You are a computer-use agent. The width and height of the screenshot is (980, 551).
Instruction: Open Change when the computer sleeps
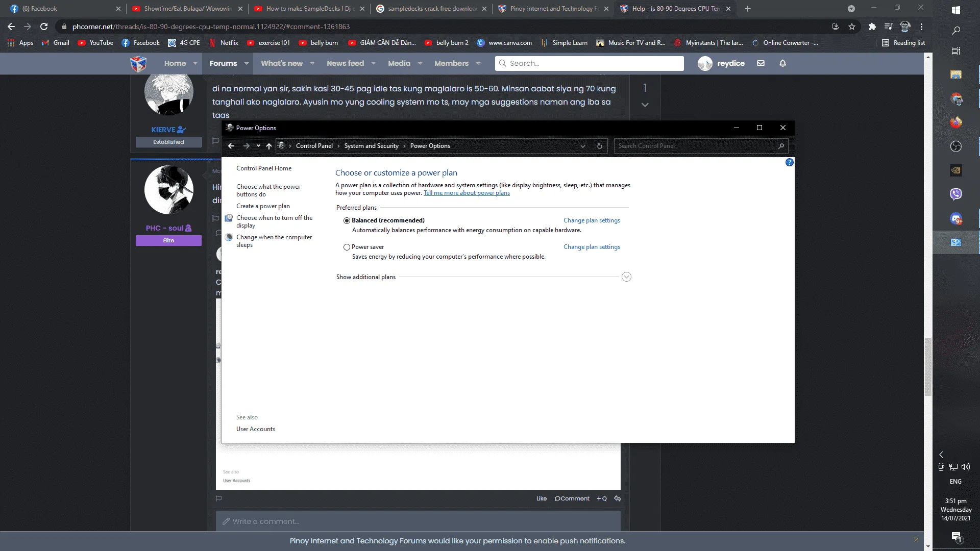click(274, 241)
